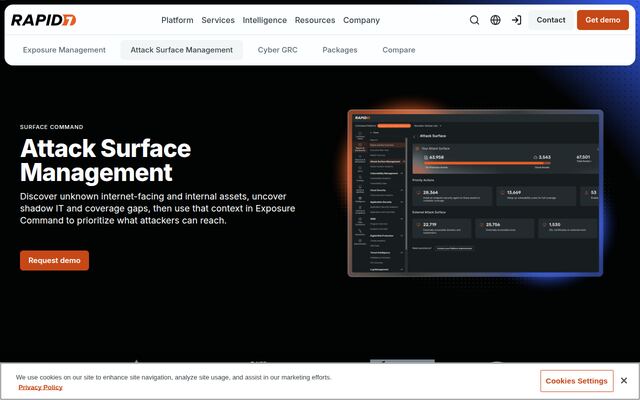
Task: Click the Request demo button
Action: point(54,260)
